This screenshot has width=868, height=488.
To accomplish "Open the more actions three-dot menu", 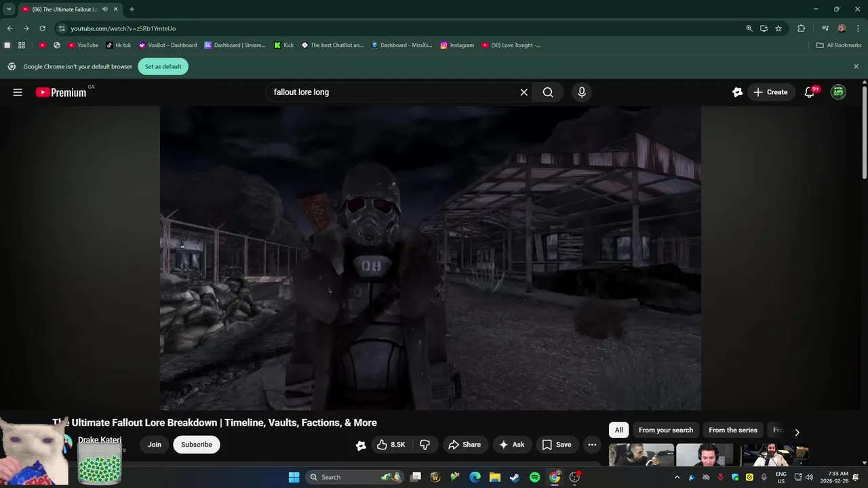I will point(592,445).
